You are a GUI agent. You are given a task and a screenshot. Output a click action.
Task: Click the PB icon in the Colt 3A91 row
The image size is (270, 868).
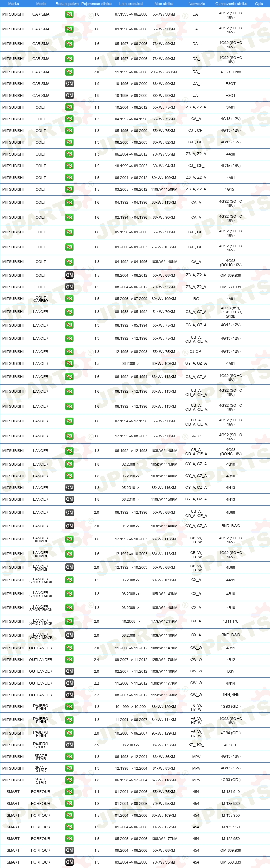[69, 107]
